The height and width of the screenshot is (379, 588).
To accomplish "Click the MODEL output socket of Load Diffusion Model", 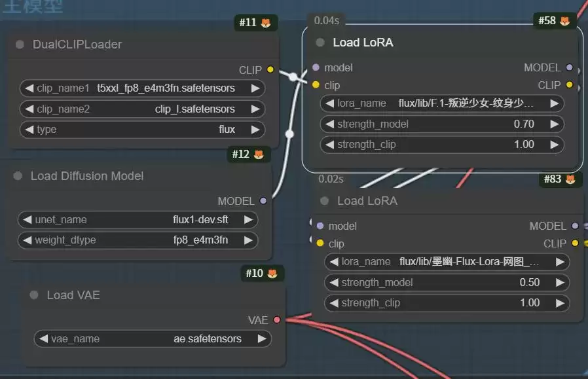I will pos(263,201).
